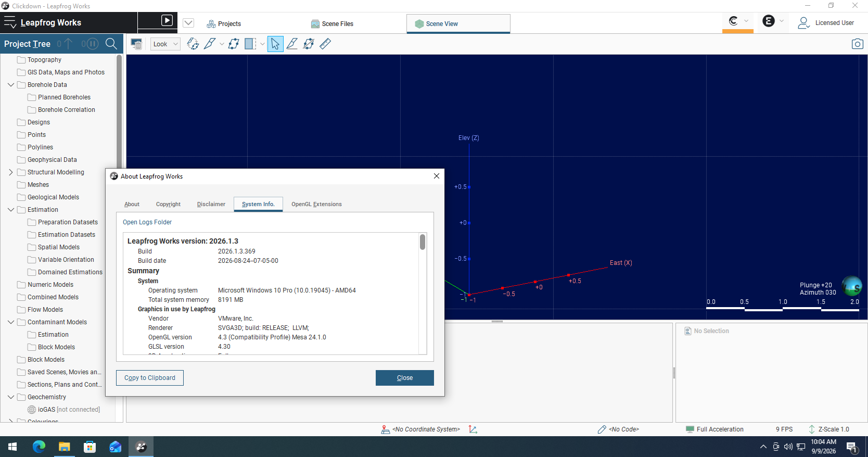
Task: Open the Leapfrog Works main menu
Action: [x=10, y=22]
